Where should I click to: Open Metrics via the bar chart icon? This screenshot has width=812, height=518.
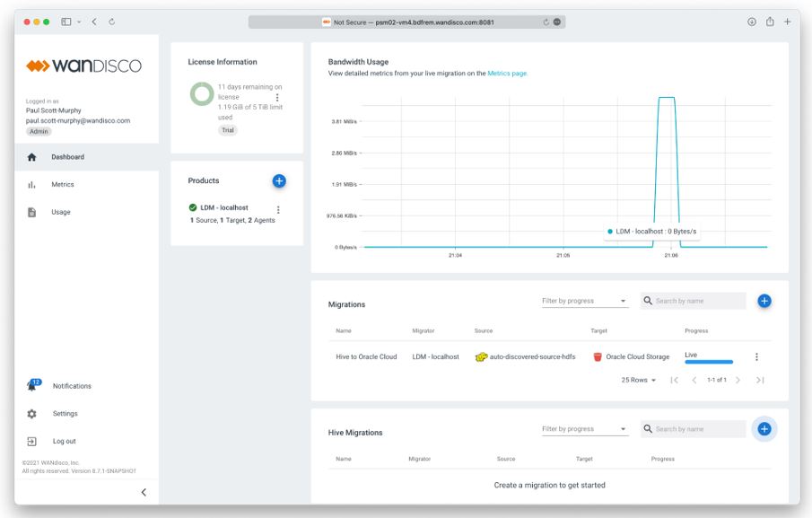point(33,184)
